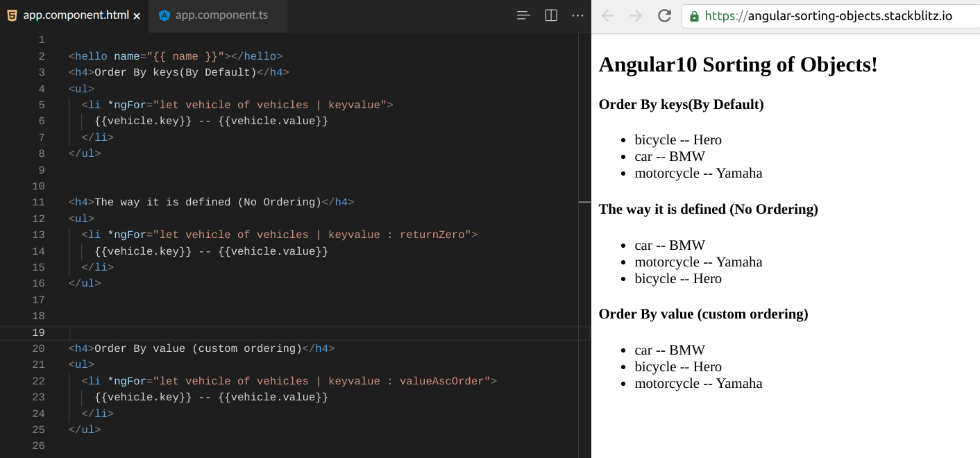Select the app.component.html tab
Image resolution: width=980 pixels, height=458 pixels.
(76, 15)
